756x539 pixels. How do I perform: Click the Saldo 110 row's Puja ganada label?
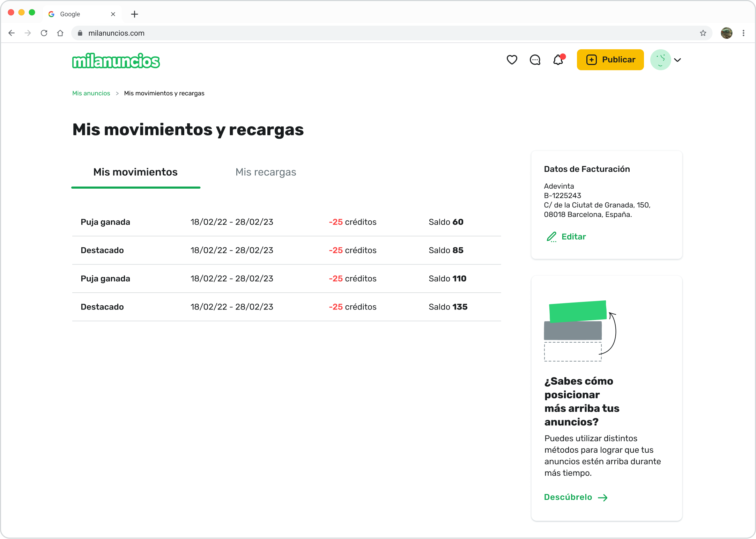click(105, 279)
